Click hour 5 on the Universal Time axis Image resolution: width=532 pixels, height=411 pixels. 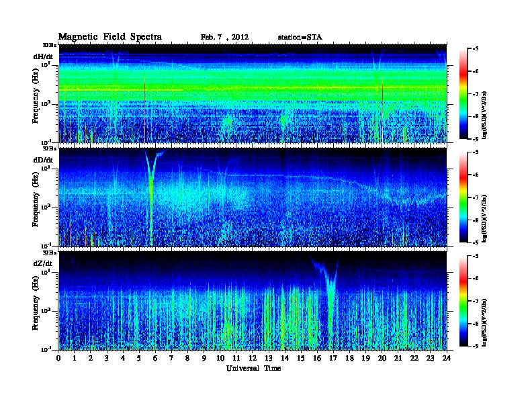139,358
